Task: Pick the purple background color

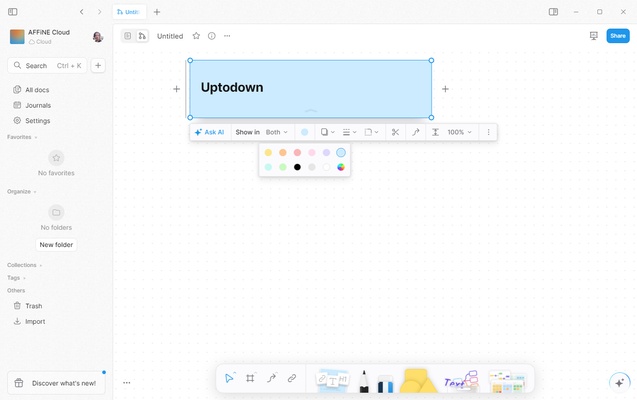Action: [x=326, y=152]
